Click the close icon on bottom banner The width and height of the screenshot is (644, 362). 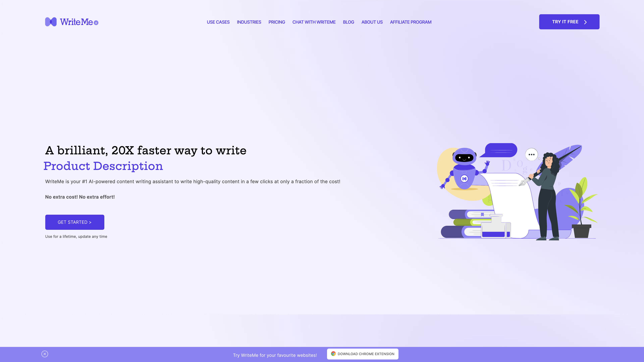coord(45,354)
